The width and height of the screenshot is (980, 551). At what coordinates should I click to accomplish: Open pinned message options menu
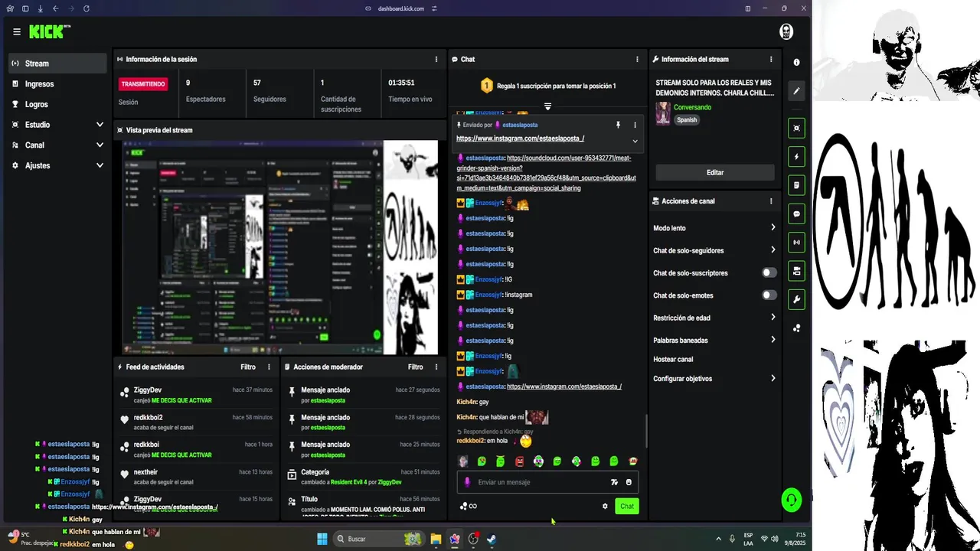pyautogui.click(x=635, y=125)
